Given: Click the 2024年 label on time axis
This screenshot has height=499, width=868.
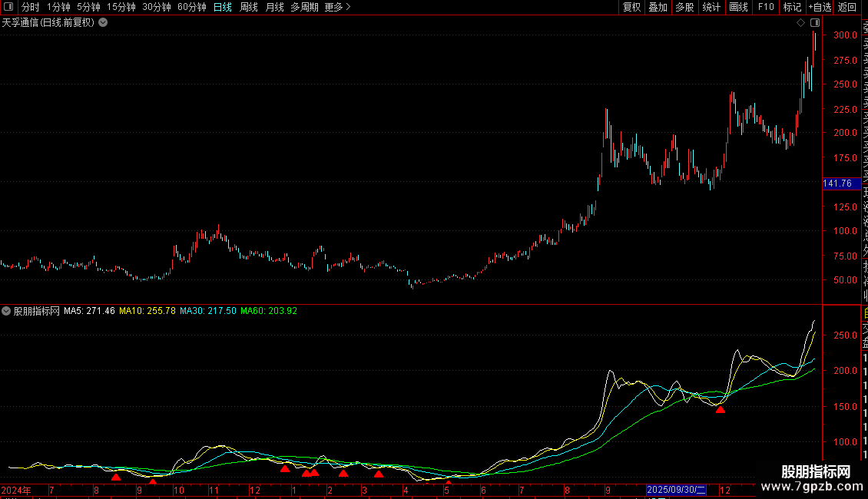Looking at the screenshot, I should point(16,490).
